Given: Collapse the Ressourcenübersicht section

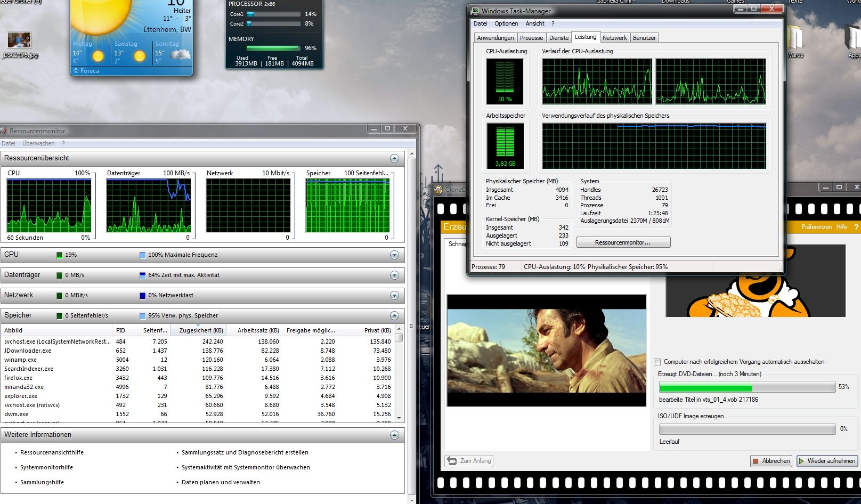Looking at the screenshot, I should coord(394,159).
